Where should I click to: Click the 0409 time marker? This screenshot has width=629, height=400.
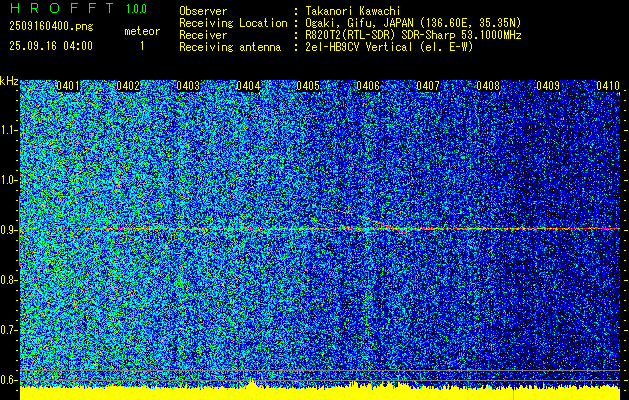[548, 86]
